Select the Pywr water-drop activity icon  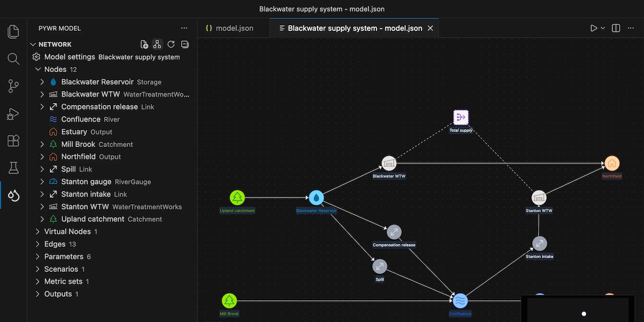[x=14, y=195]
